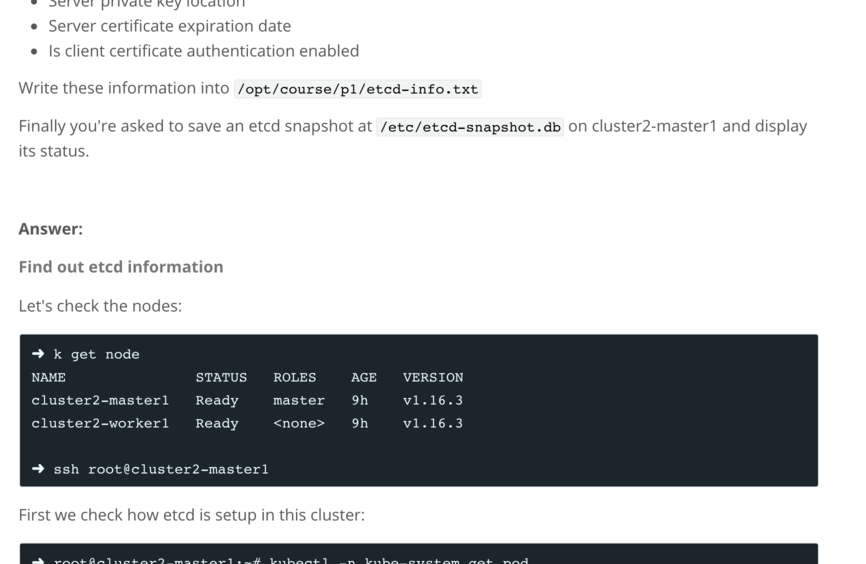866x564 pixels.
Task: Click the v1.16.3 version of cluster2-master1
Action: (432, 400)
